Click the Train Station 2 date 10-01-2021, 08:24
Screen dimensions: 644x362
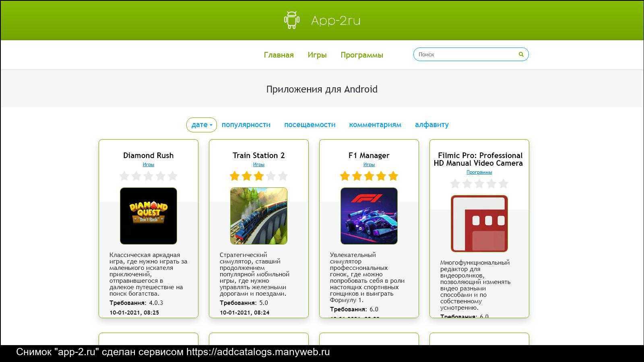point(245,313)
